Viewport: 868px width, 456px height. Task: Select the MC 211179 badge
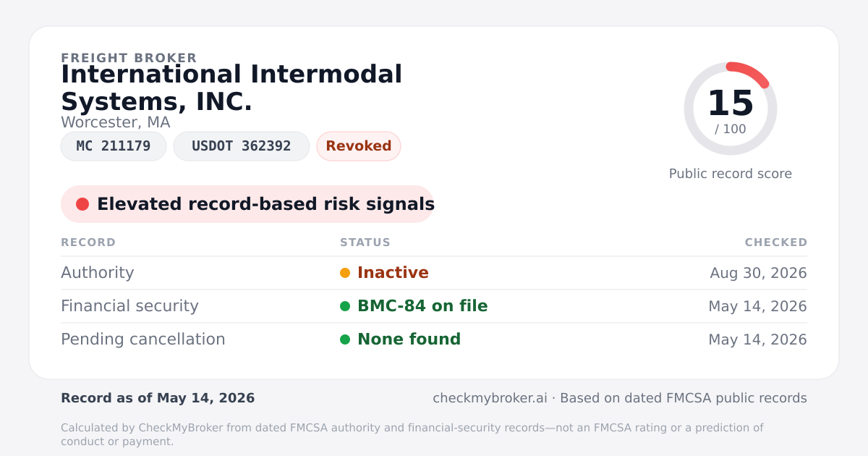[114, 146]
